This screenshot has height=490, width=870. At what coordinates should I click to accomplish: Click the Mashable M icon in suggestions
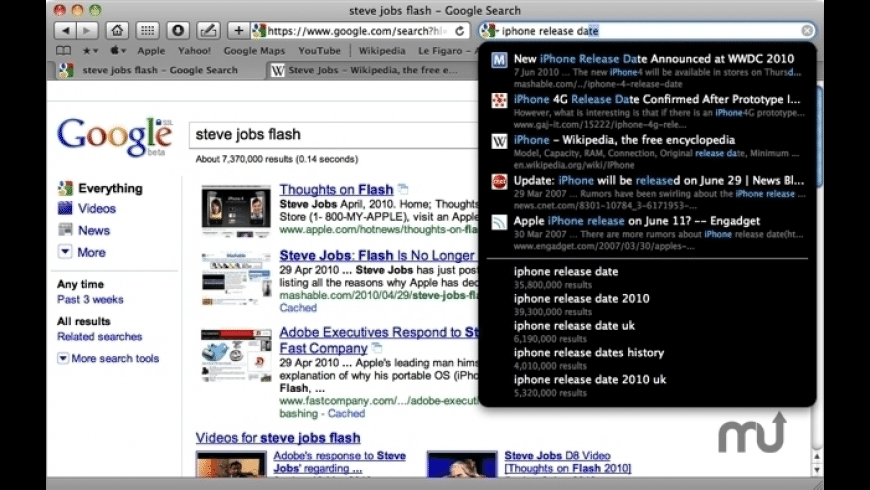pyautogui.click(x=499, y=60)
